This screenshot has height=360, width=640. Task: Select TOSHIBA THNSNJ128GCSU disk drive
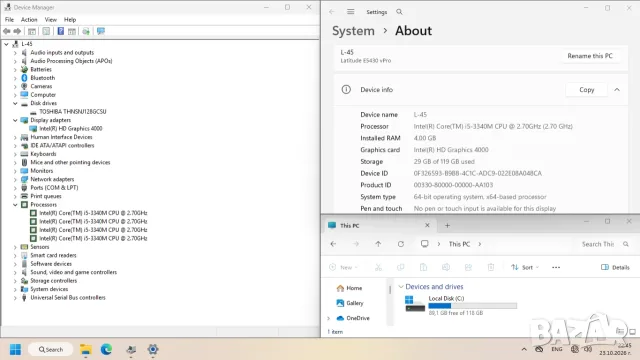tap(73, 111)
